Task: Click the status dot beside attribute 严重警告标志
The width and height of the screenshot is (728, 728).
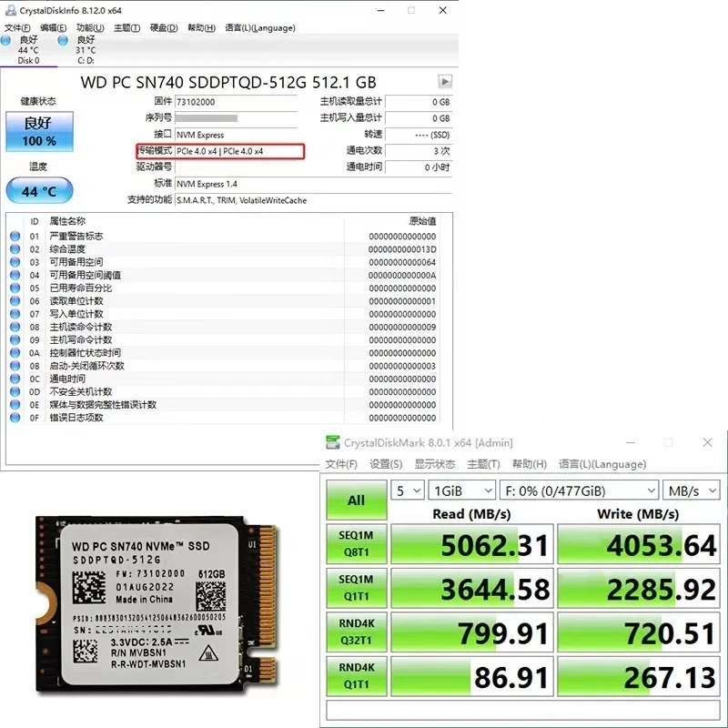Action: pyautogui.click(x=13, y=236)
